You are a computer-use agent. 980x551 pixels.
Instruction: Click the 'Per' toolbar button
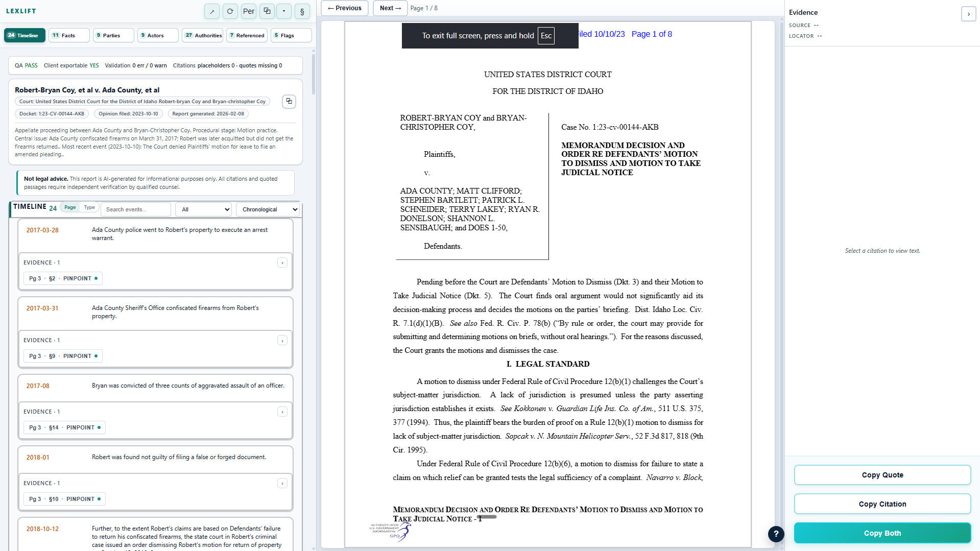[249, 11]
